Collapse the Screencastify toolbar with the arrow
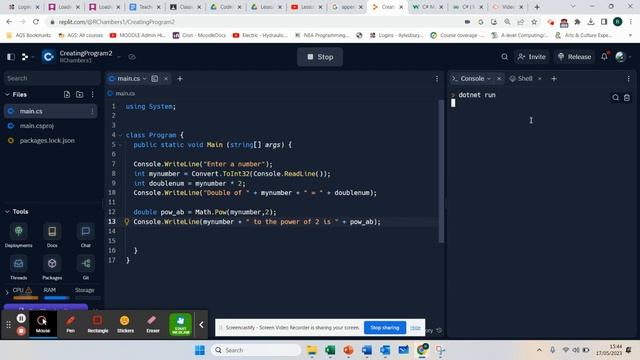 (x=201, y=324)
